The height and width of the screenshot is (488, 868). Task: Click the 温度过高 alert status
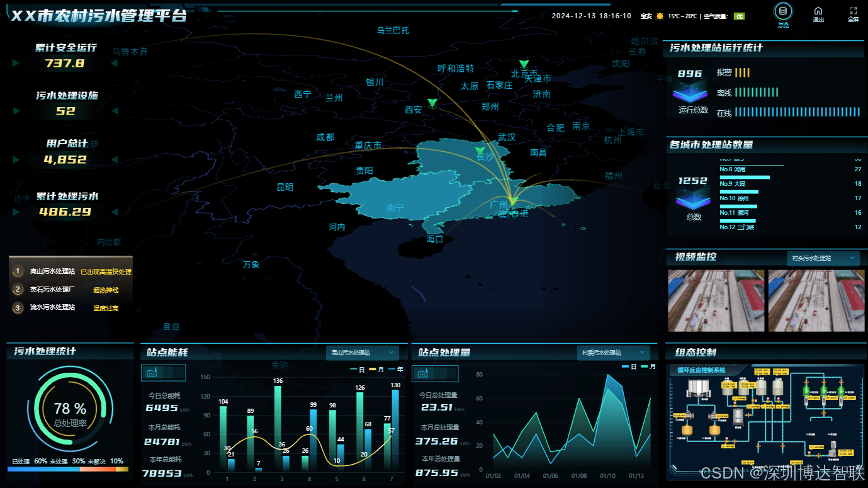(106, 309)
